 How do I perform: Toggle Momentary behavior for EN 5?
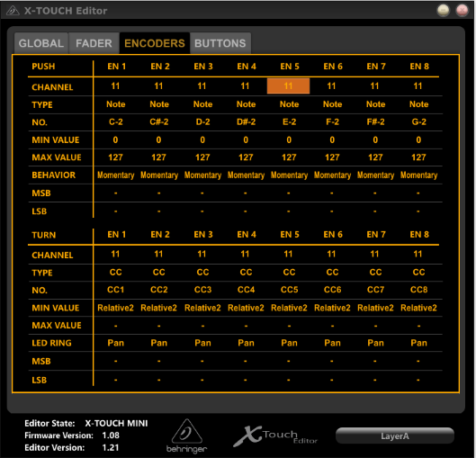(289, 175)
